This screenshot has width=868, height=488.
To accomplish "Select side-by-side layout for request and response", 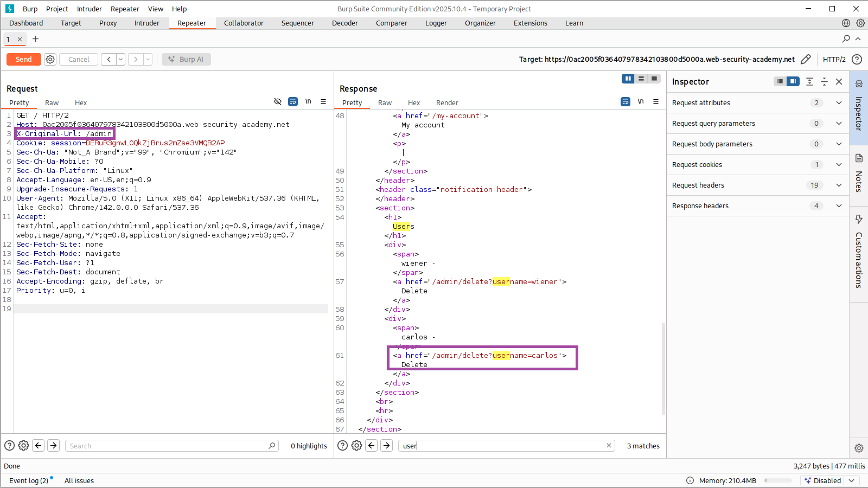I will 628,79.
